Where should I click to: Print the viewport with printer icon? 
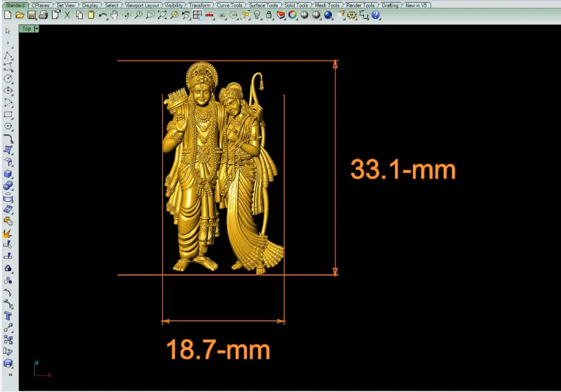43,15
